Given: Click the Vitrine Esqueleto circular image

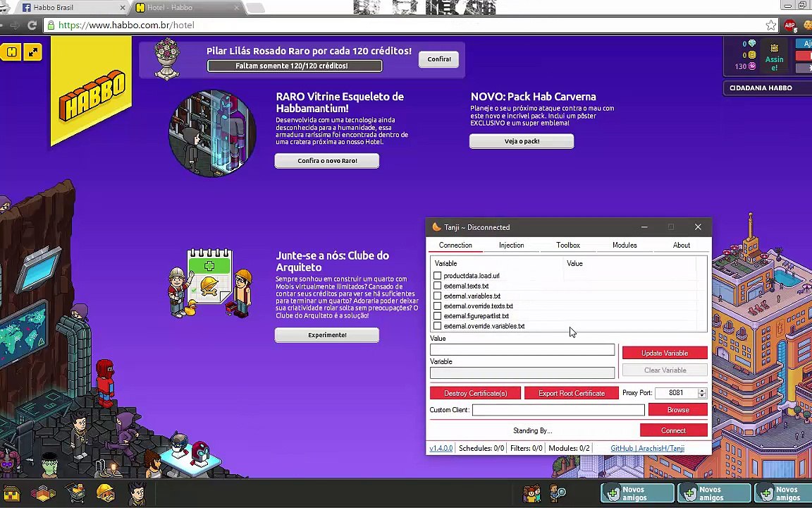Looking at the screenshot, I should click(x=212, y=133).
